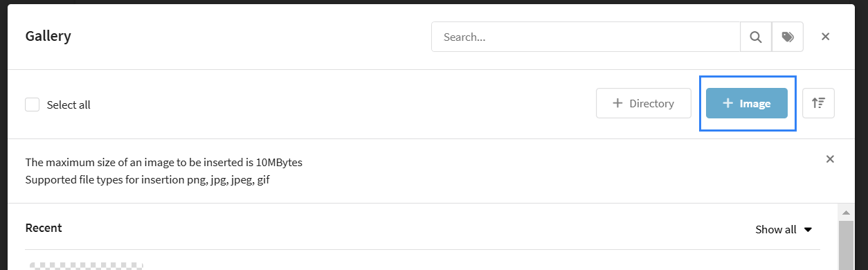
Task: Close the Gallery dialog
Action: [825, 37]
